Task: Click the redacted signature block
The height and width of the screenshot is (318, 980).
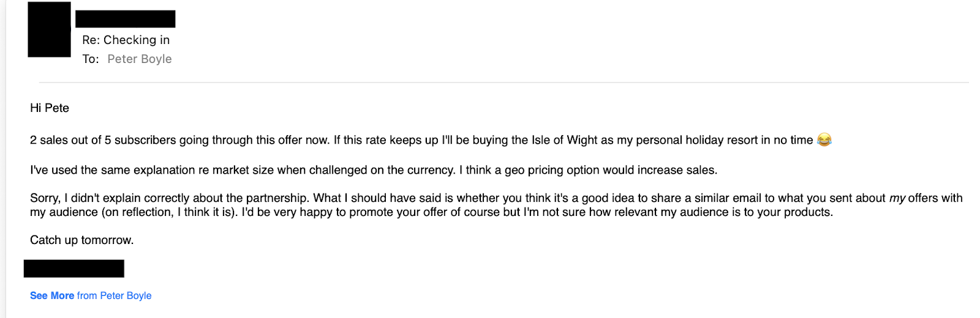Action: click(73, 268)
